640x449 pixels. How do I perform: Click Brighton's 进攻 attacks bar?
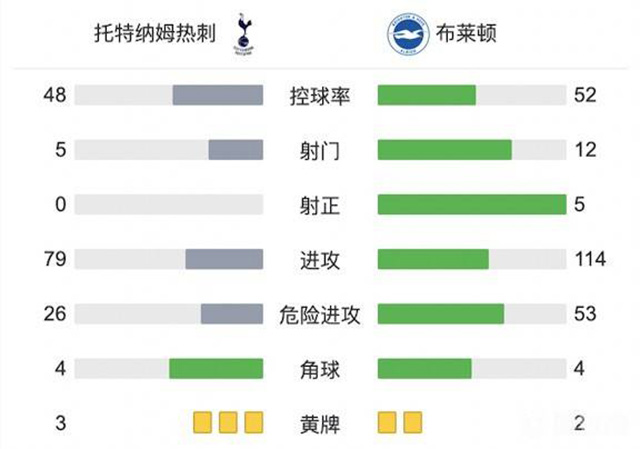click(x=433, y=259)
